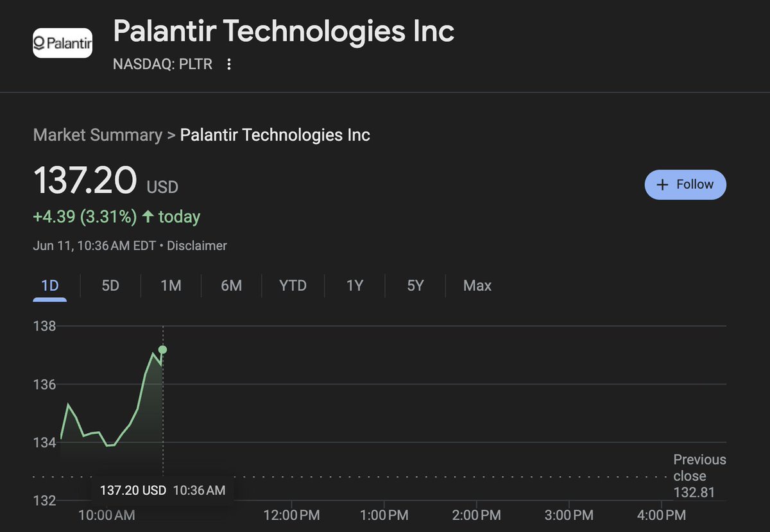Click the 137.20 USD 10:36 AM tooltip
Screen dimensions: 770x532
click(162, 490)
